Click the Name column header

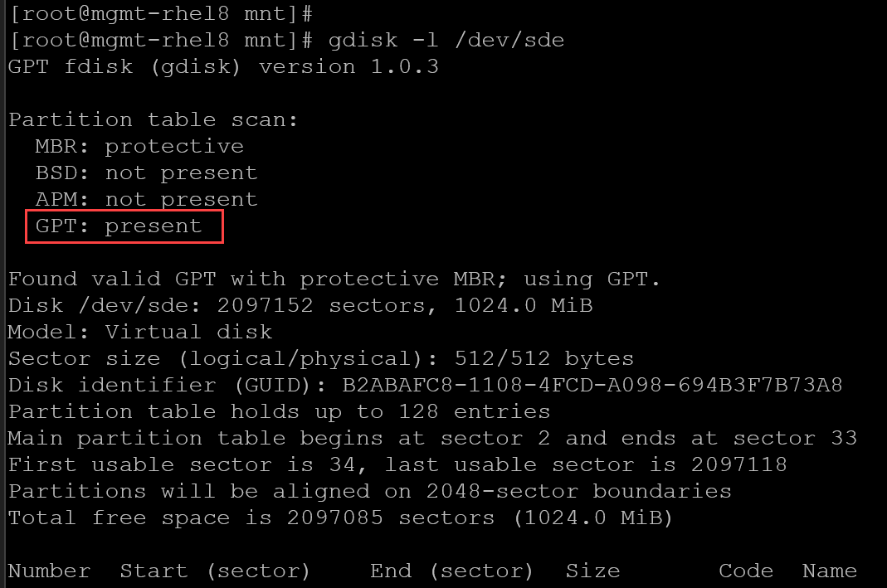coord(830,571)
